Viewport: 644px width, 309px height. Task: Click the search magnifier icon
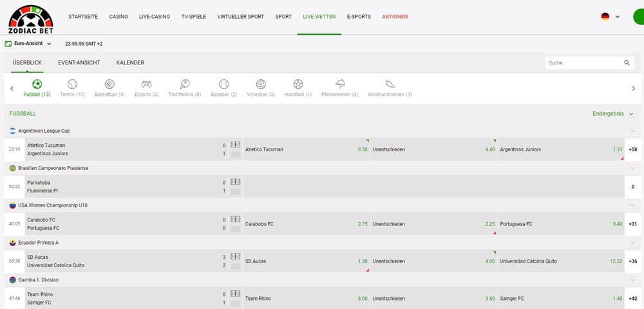coord(627,63)
